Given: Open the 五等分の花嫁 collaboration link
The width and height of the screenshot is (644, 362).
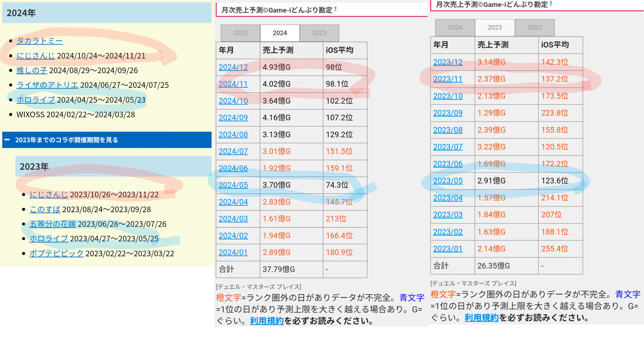Looking at the screenshot, I should [53, 224].
